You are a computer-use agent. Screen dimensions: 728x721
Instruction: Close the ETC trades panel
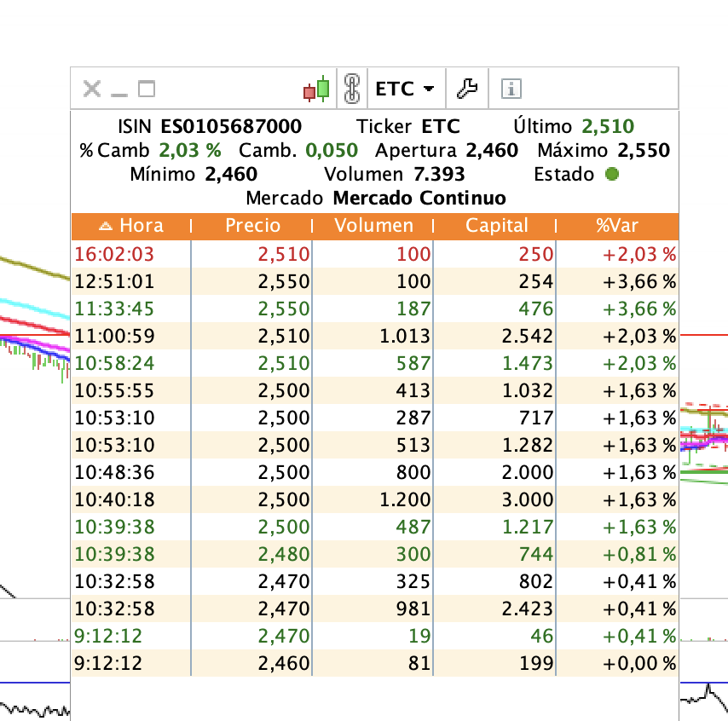point(91,89)
